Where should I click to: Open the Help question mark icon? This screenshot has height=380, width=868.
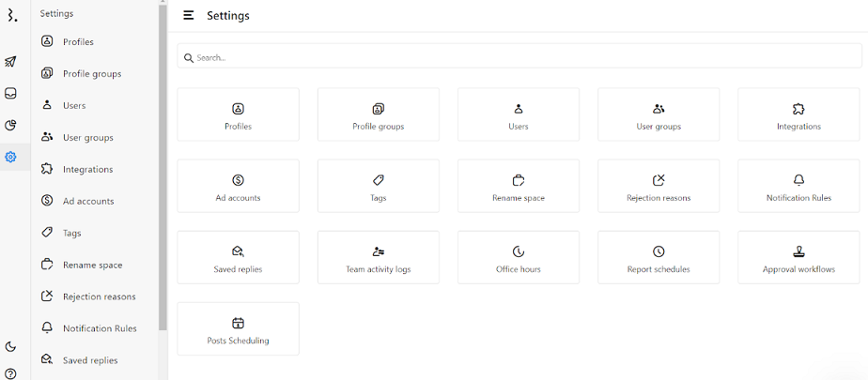pyautogui.click(x=10, y=373)
